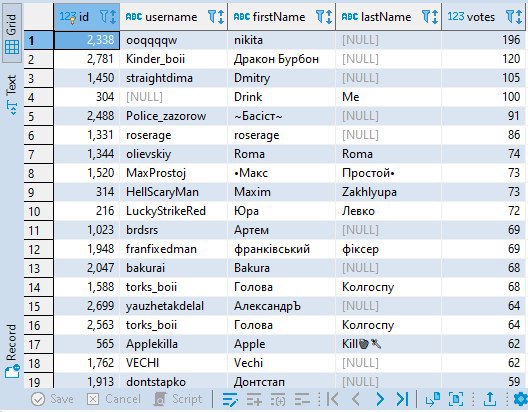Open the Edit cell value toolbar icon
Viewport: 528px width, 412px height.
(x=230, y=400)
